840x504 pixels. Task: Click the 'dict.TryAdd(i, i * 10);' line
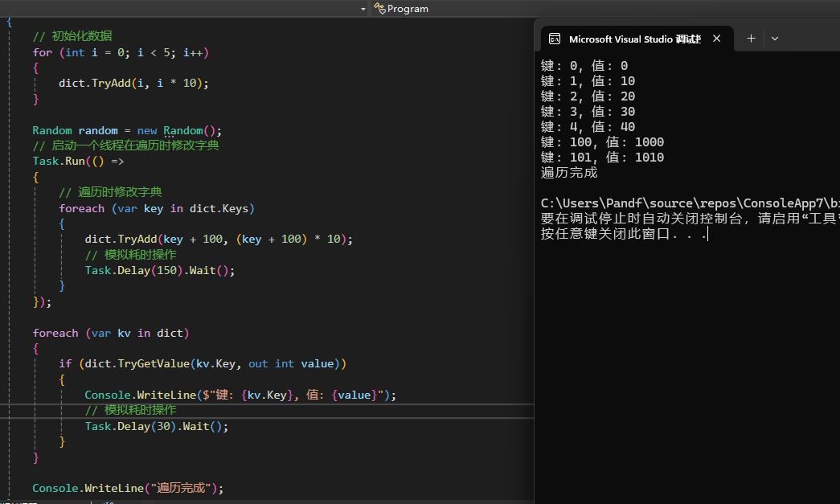pos(133,83)
